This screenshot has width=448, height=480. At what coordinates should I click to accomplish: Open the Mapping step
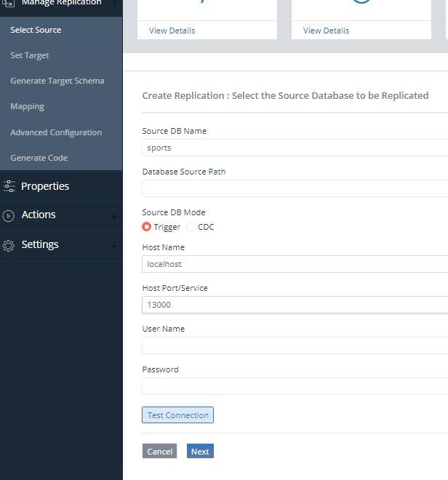pos(27,106)
